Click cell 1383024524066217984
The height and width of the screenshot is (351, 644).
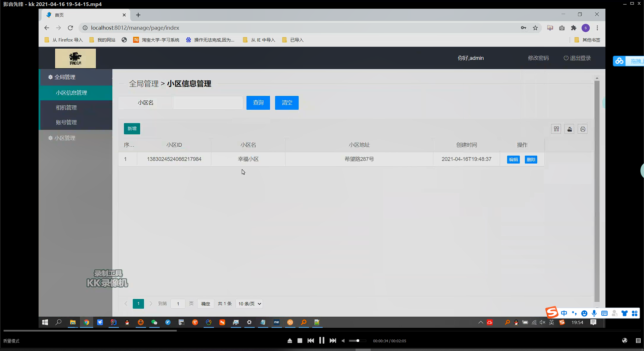(174, 159)
